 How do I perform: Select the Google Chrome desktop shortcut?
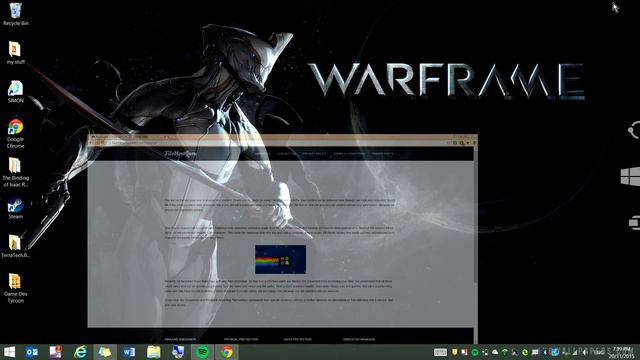(15, 134)
